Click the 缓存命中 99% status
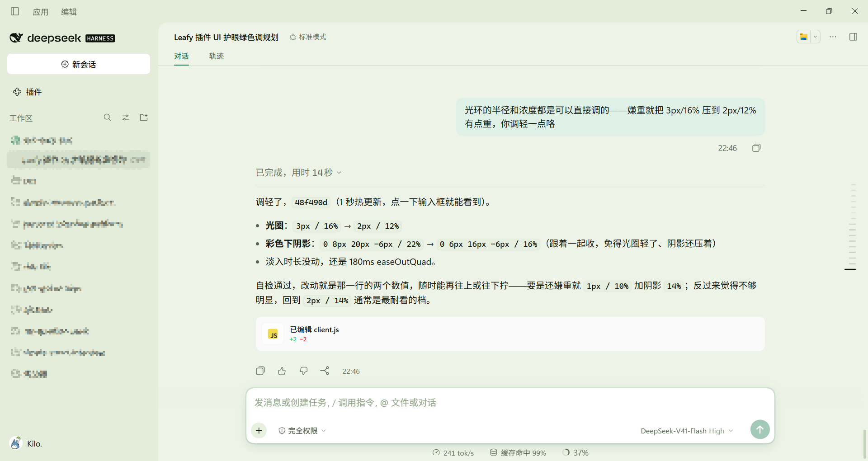Screen dimensions: 868x461 point(518,453)
